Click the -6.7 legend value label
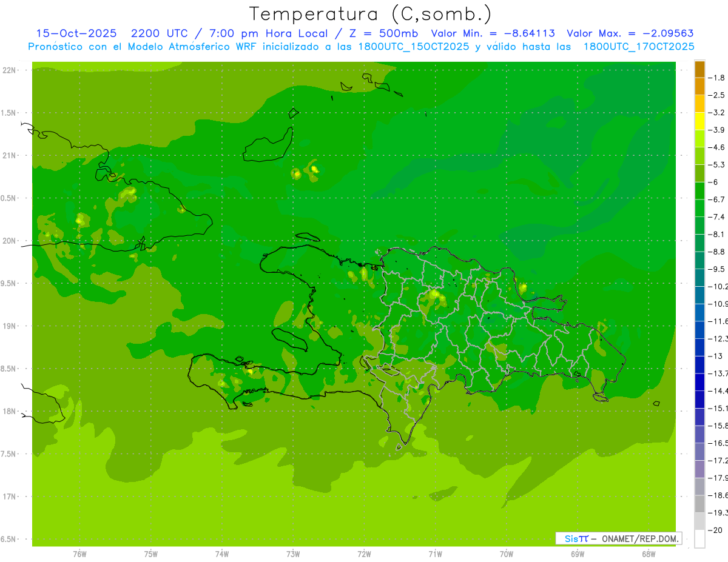Viewport: 728px width, 562px height. click(x=718, y=199)
